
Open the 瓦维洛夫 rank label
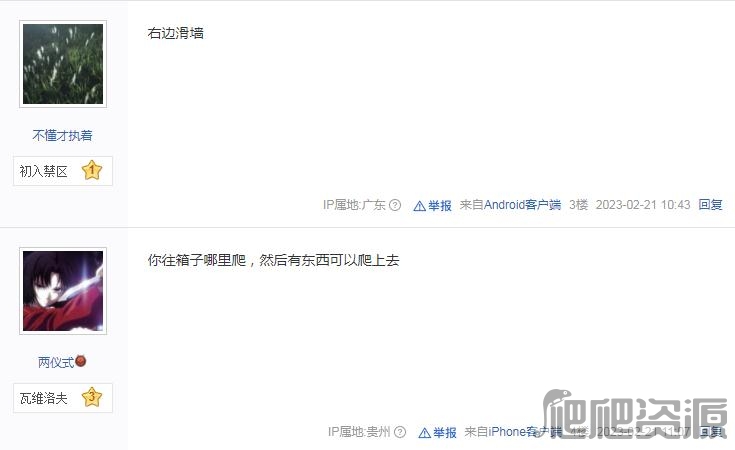coord(44,398)
